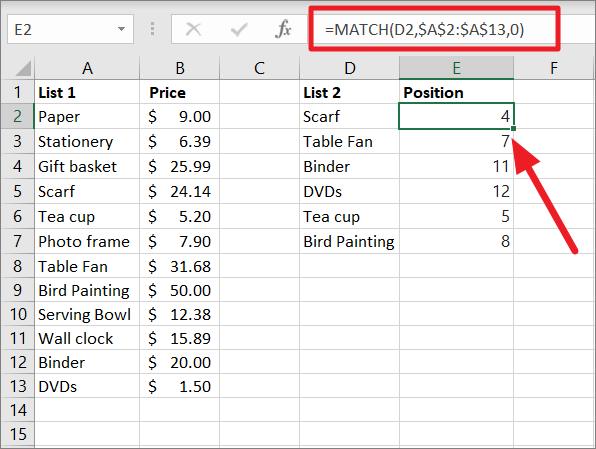Select cell containing Gift basket
Viewport: 596px width, 449px height.
tap(87, 167)
